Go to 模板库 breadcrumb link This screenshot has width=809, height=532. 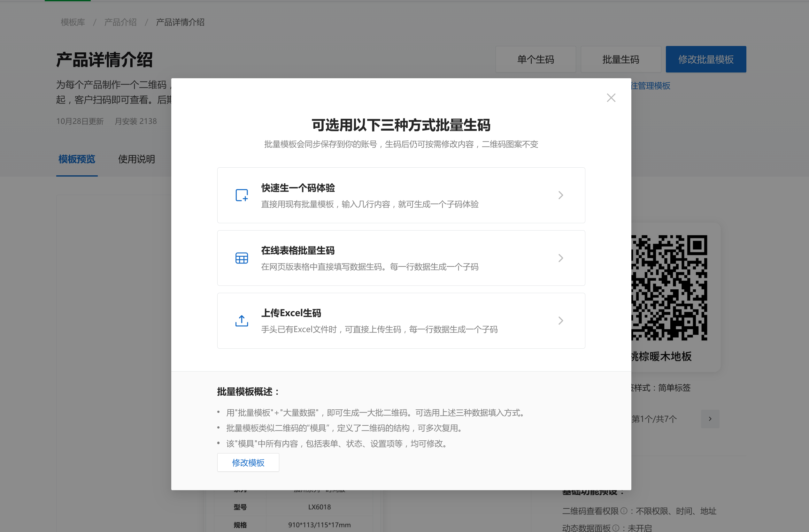(x=73, y=22)
